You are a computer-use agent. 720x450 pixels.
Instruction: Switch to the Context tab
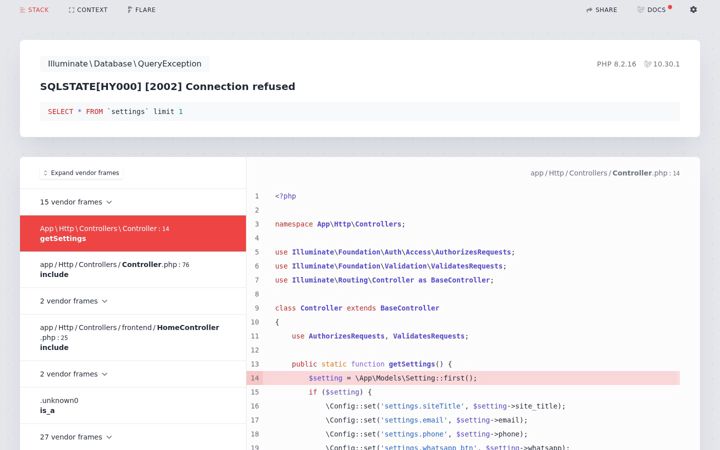[88, 10]
